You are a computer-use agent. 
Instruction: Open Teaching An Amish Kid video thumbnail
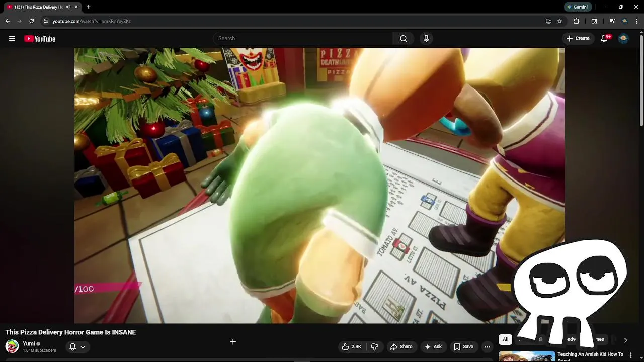tap(527, 356)
